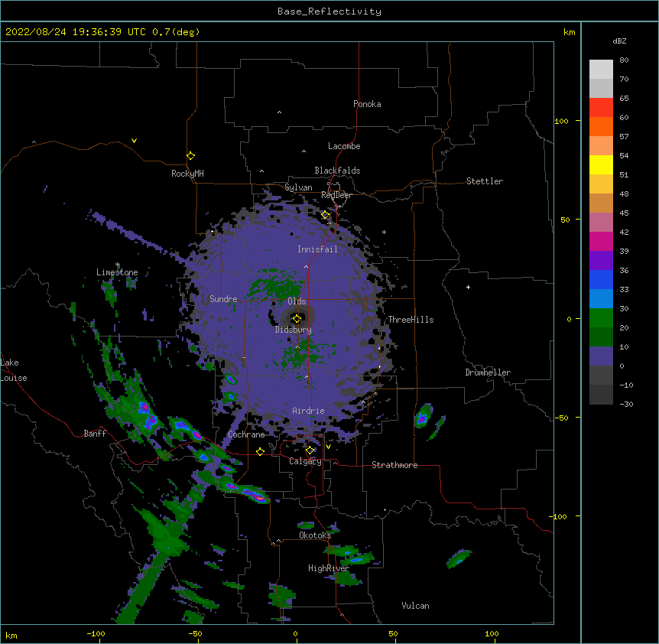This screenshot has height=644, width=659.
Task: Click the white asterisk above Limestone label
Action: [118, 265]
